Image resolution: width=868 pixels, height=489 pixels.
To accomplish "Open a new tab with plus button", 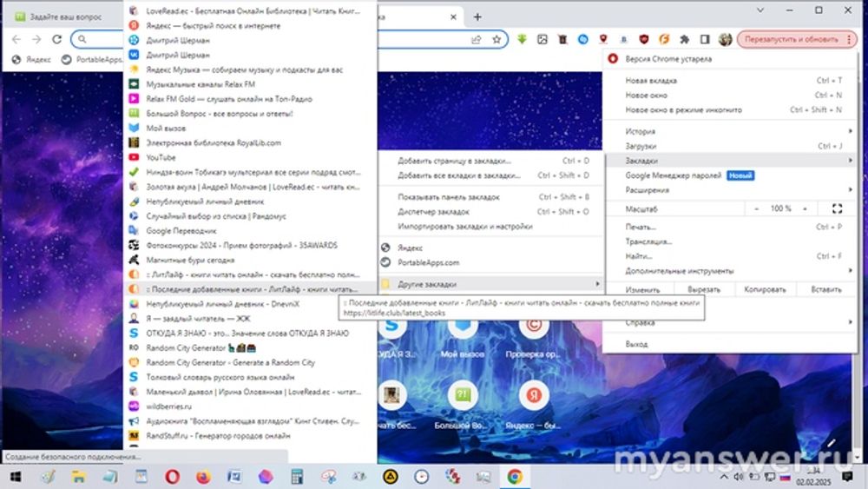I will tap(477, 17).
